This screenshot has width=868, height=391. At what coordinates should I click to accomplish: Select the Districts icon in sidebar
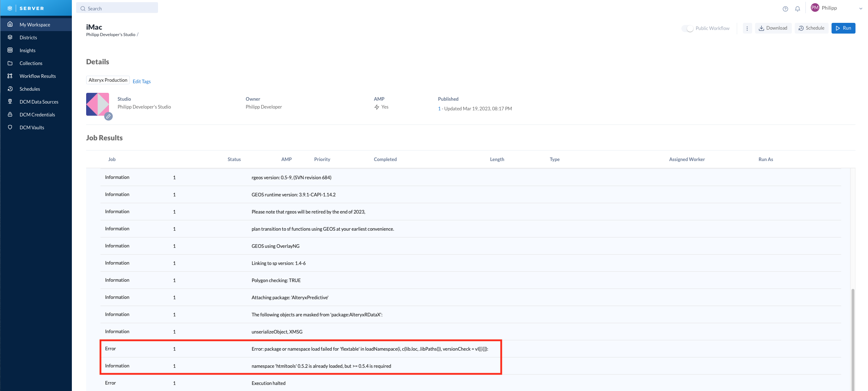tap(10, 37)
